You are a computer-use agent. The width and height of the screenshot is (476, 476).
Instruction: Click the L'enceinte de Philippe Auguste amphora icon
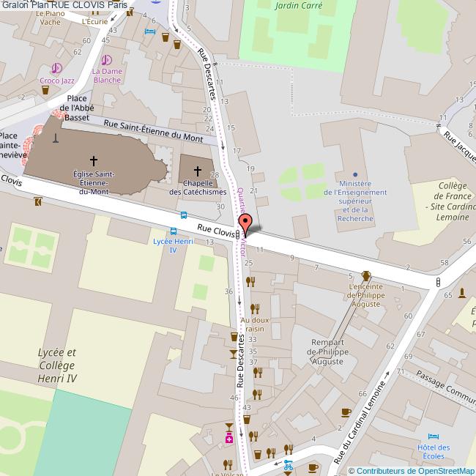(x=366, y=276)
